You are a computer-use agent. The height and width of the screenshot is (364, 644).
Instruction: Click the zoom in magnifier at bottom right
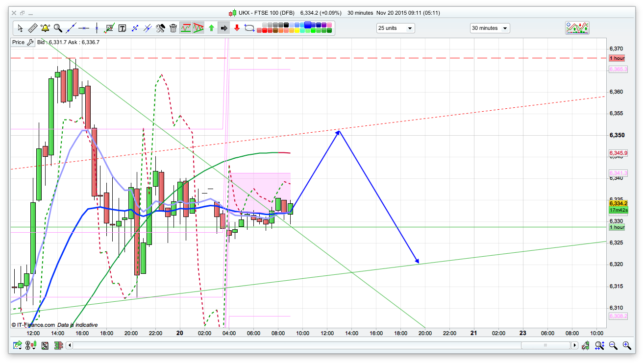tap(626, 345)
